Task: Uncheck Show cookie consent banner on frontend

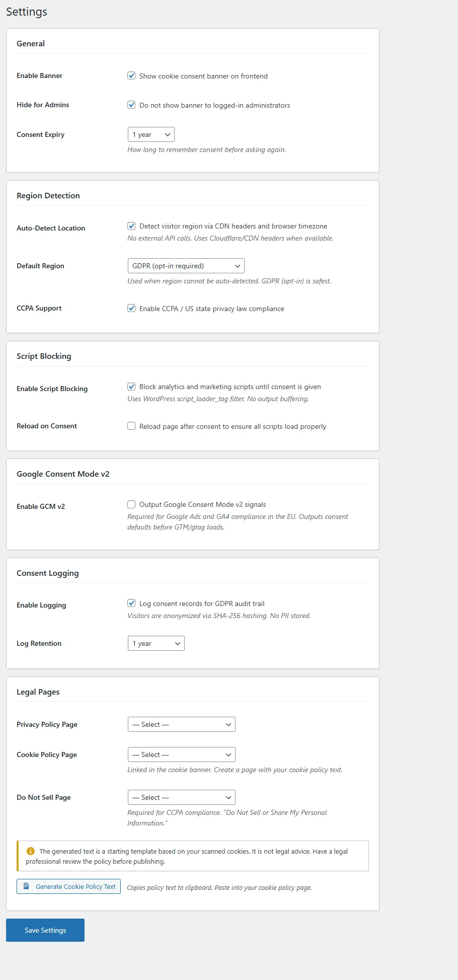Action: pyautogui.click(x=131, y=76)
